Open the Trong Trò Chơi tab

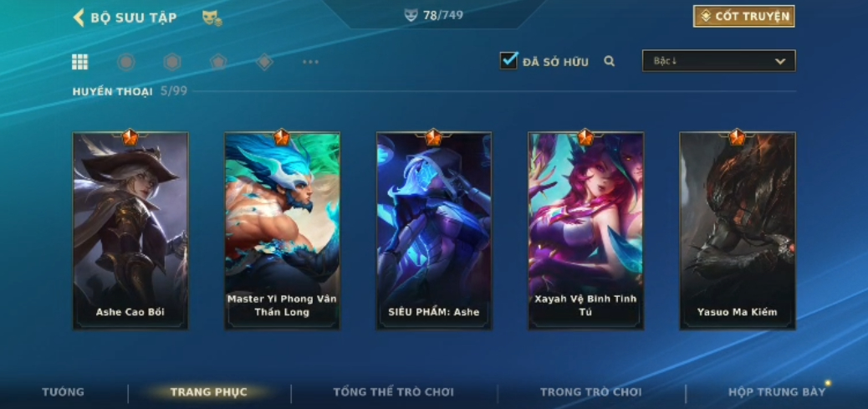coord(590,391)
